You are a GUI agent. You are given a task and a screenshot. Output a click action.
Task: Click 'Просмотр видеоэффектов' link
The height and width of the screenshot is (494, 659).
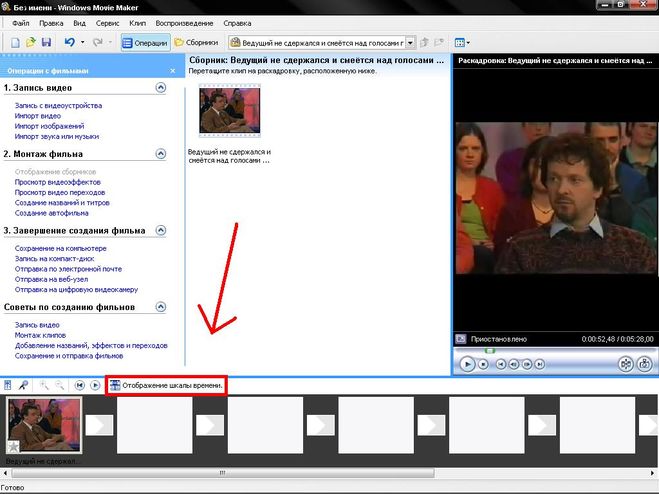pyautogui.click(x=58, y=182)
